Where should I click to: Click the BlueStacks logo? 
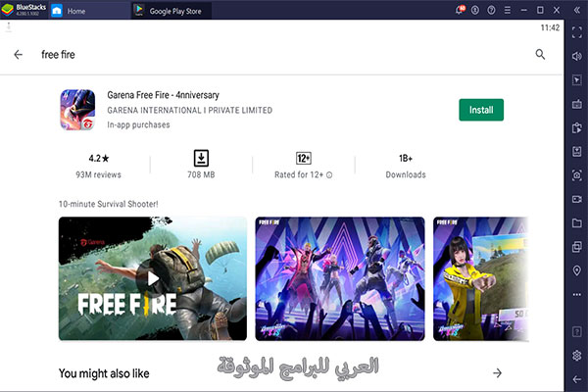click(8, 10)
